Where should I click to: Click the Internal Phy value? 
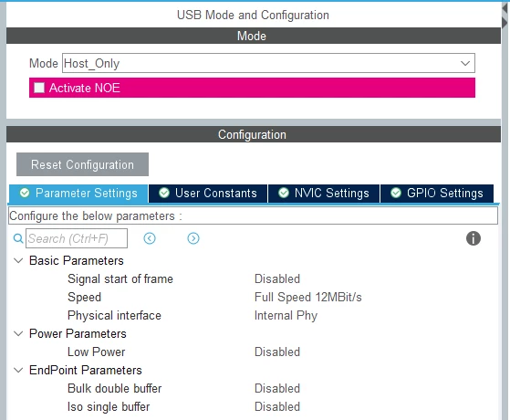pos(286,316)
